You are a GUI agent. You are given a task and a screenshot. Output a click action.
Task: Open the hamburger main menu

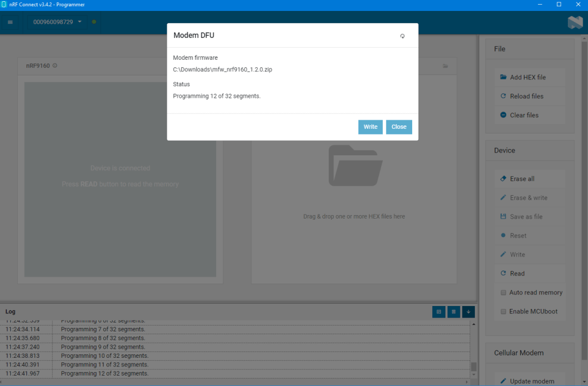click(10, 22)
